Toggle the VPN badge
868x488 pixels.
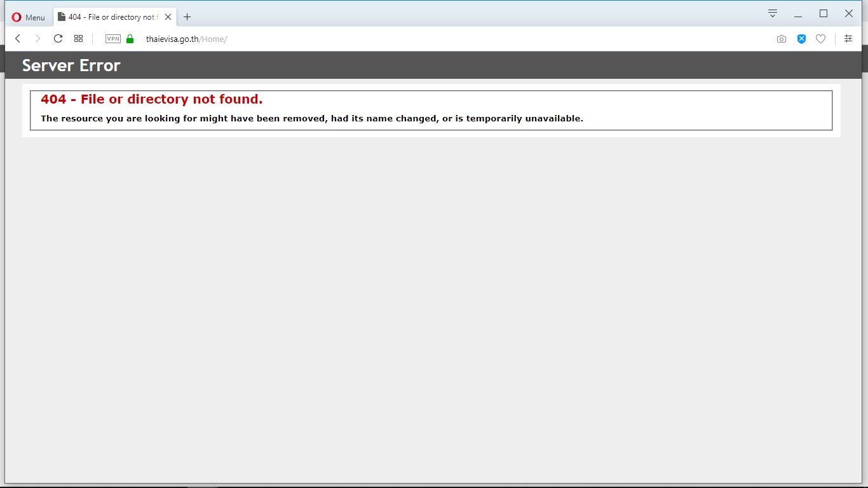point(113,39)
